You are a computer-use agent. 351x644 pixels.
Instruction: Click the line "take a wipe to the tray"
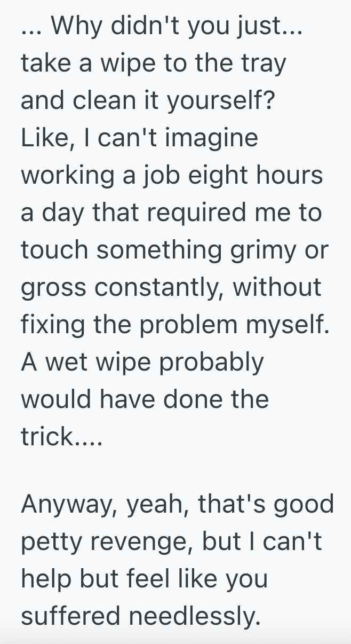coord(154,64)
